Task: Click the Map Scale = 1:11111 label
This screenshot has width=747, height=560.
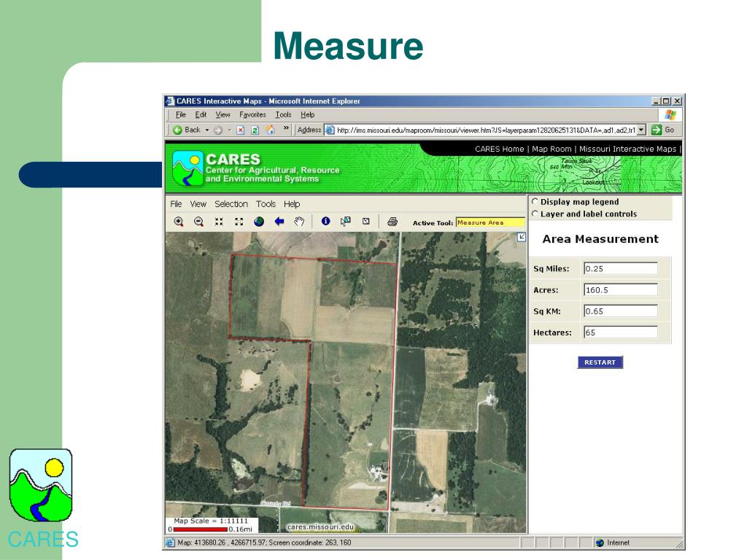Action: (211, 521)
